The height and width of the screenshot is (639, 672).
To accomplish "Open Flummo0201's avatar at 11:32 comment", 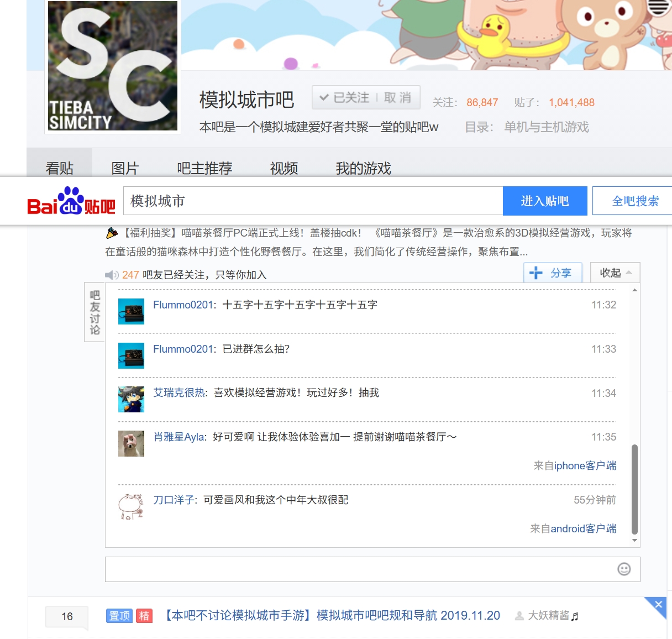I will 131,311.
